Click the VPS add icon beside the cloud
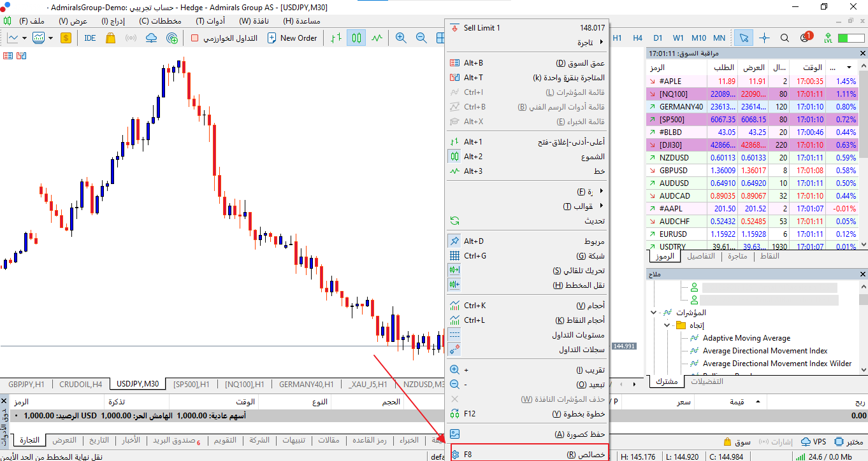The image size is (868, 461). pos(172,38)
